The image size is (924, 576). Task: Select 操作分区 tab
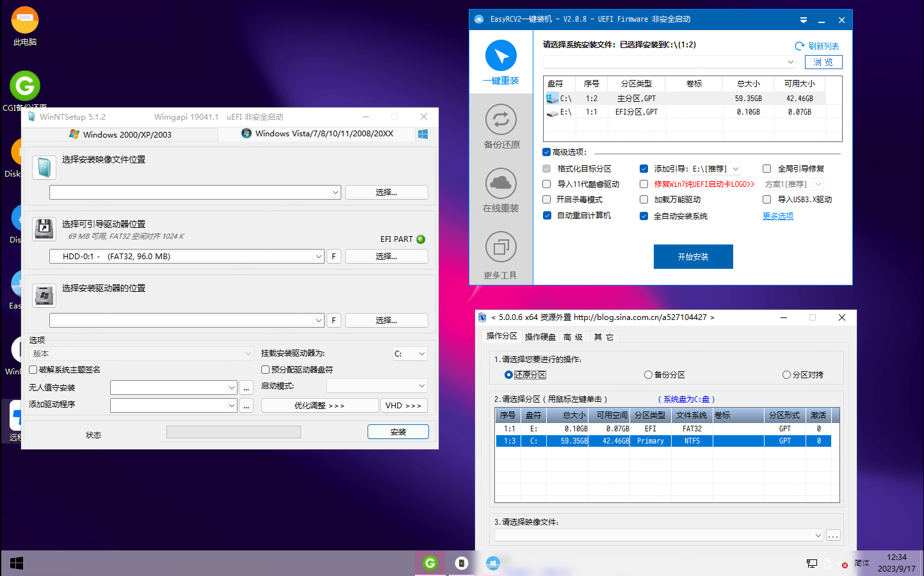pos(501,336)
